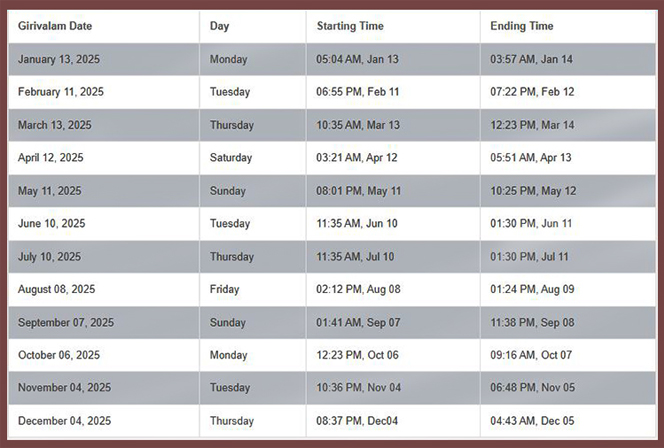Click start time 10:36 PM, Nov 04
Screen dimensions: 664x448
coord(358,388)
